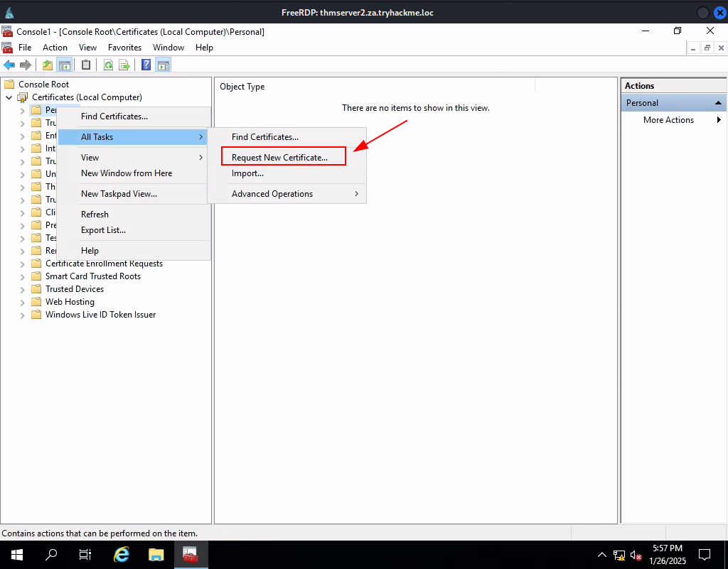This screenshot has height=569, width=728.
Task: Select the Certificates (Local Computer) node
Action: tap(87, 97)
